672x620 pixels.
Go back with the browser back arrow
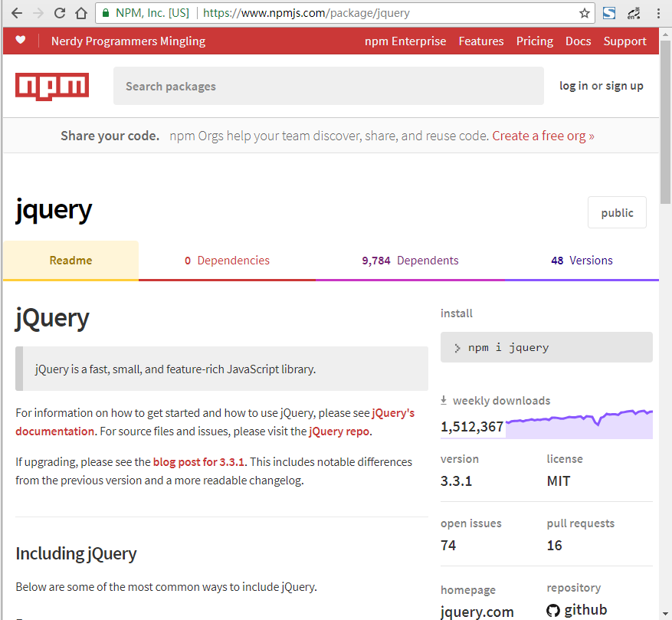(x=17, y=13)
